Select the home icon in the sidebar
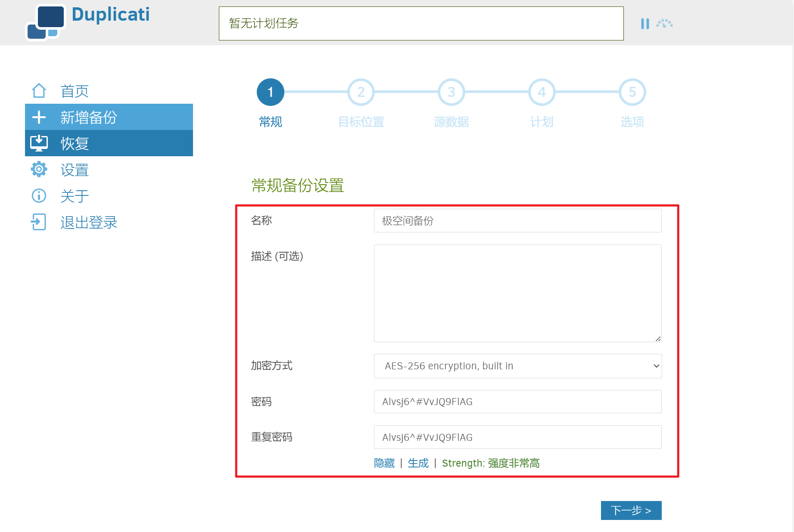Viewport: 794px width, 532px height. pos(39,90)
